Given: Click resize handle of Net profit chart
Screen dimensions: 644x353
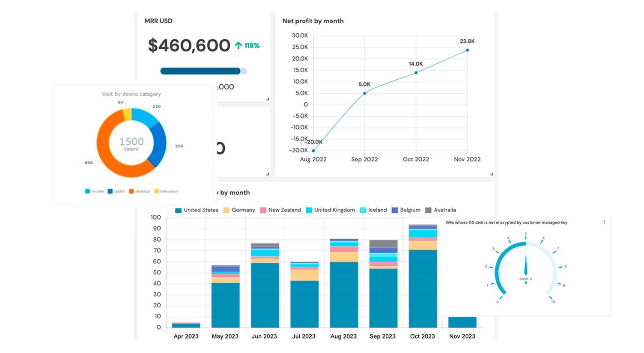Looking at the screenshot, I should (x=491, y=174).
